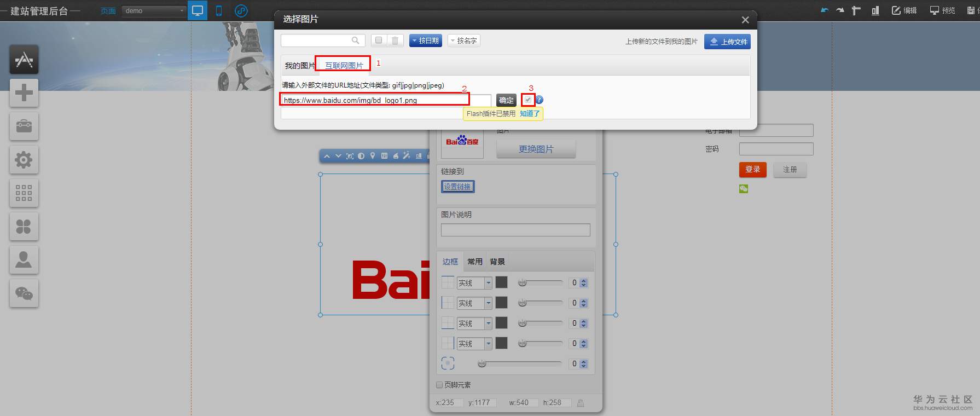980x416 pixels.
Task: Pick the second border row color swatch
Action: (x=501, y=303)
